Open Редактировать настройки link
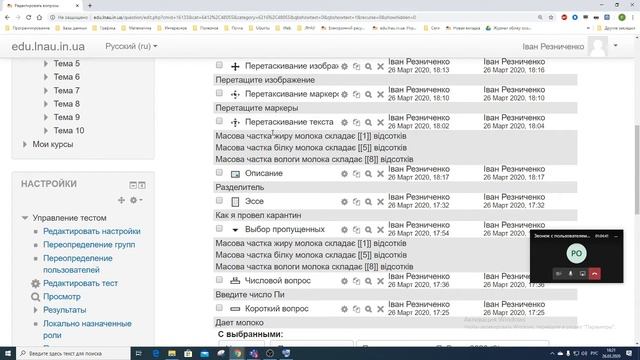 click(x=92, y=231)
